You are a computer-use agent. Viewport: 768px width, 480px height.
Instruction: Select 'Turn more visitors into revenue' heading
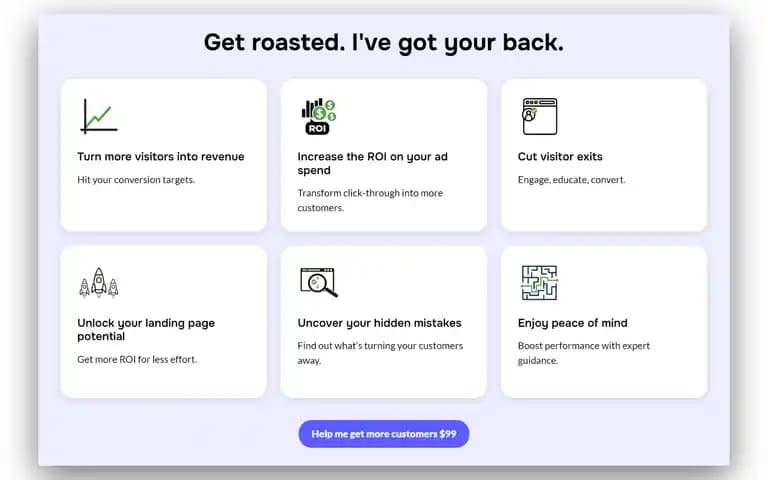161,157
